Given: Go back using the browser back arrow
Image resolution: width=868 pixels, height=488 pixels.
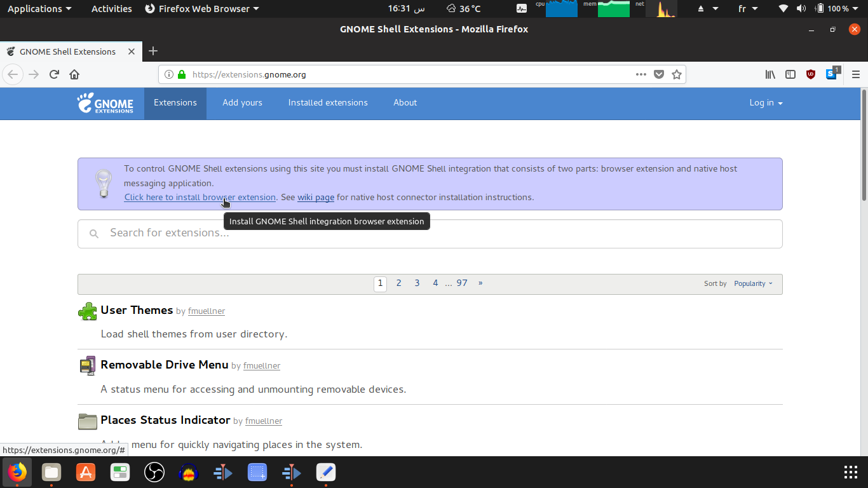Looking at the screenshot, I should pyautogui.click(x=13, y=74).
